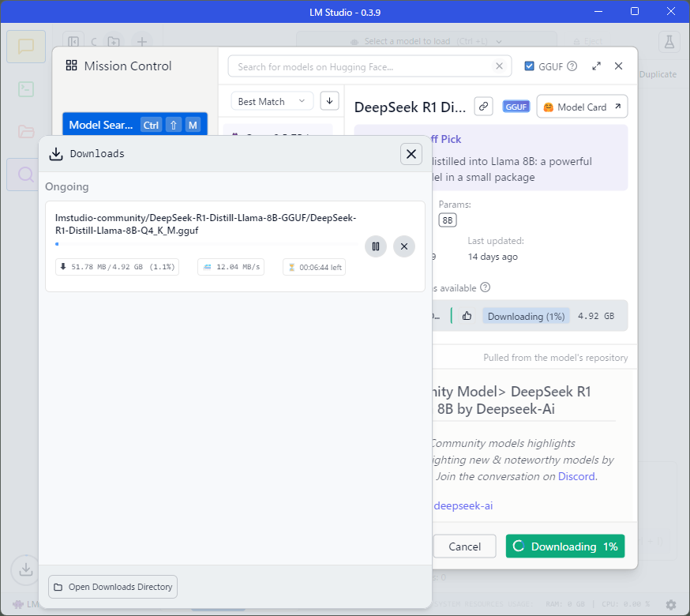Uncheck the GGUF checkbox
This screenshot has height=616, width=690.
tap(530, 67)
